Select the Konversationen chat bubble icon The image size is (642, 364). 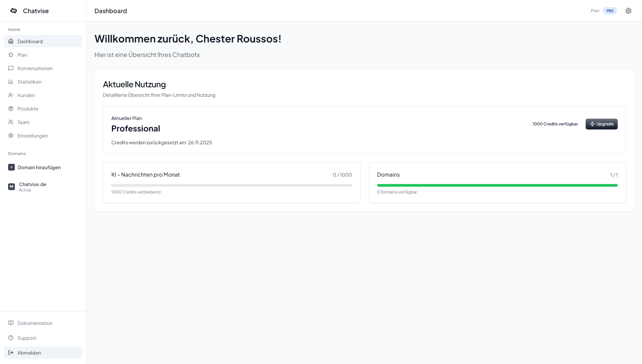point(11,68)
